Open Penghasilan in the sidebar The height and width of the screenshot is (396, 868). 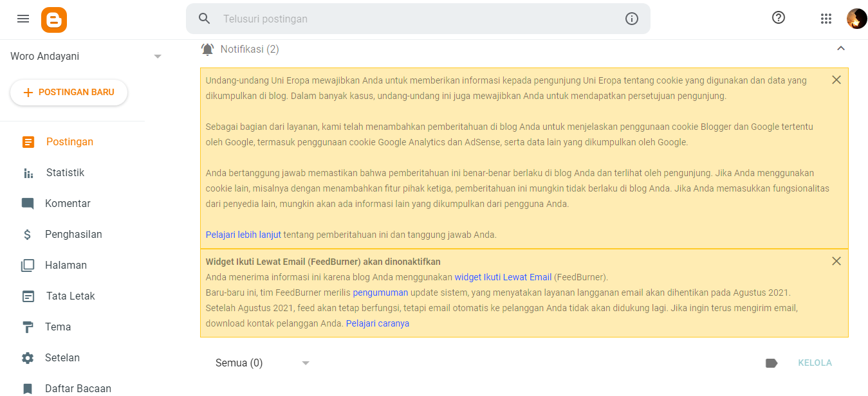(x=73, y=235)
